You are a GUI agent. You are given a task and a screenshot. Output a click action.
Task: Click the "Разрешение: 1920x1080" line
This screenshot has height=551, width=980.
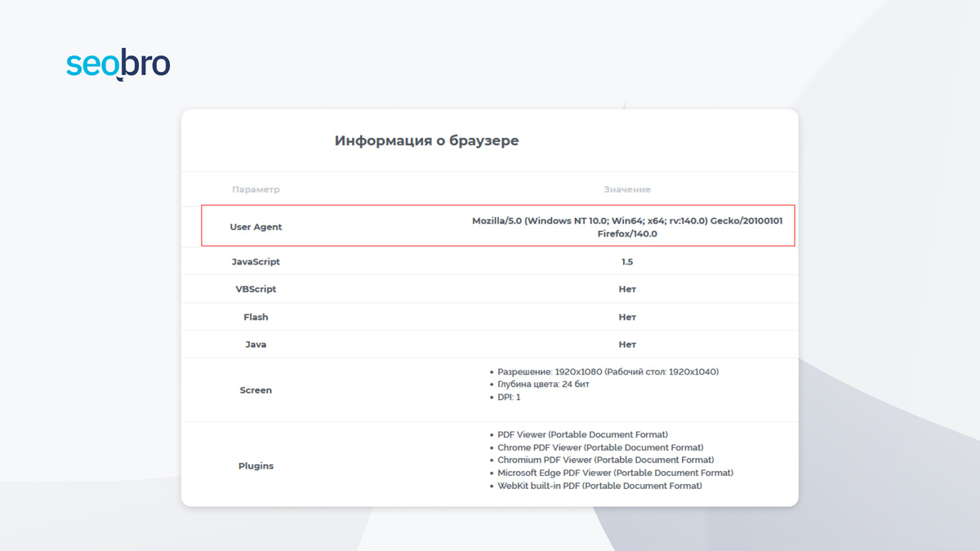click(x=608, y=371)
